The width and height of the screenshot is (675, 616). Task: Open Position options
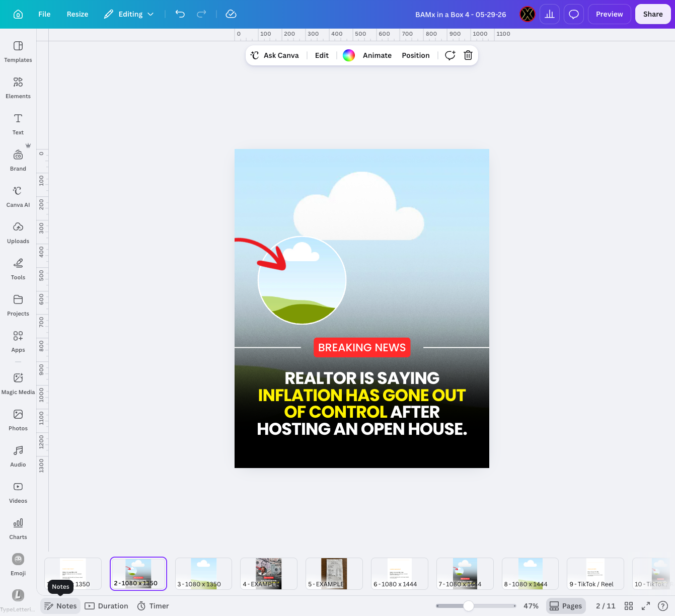416,55
